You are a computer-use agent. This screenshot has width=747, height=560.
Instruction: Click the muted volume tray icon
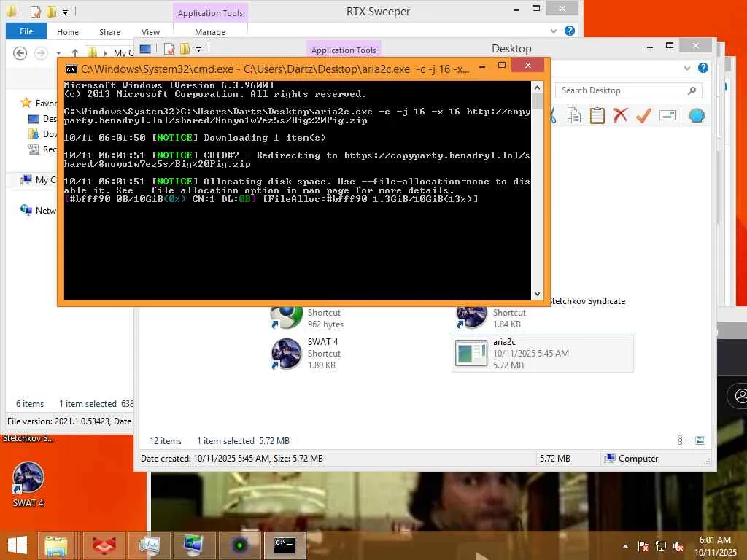(678, 546)
